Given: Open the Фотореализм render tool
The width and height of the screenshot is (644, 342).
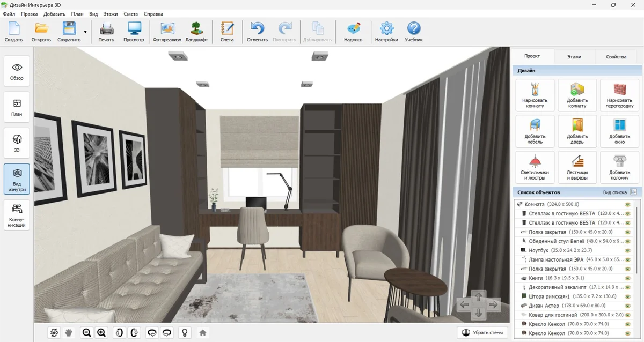Looking at the screenshot, I should pos(167,32).
